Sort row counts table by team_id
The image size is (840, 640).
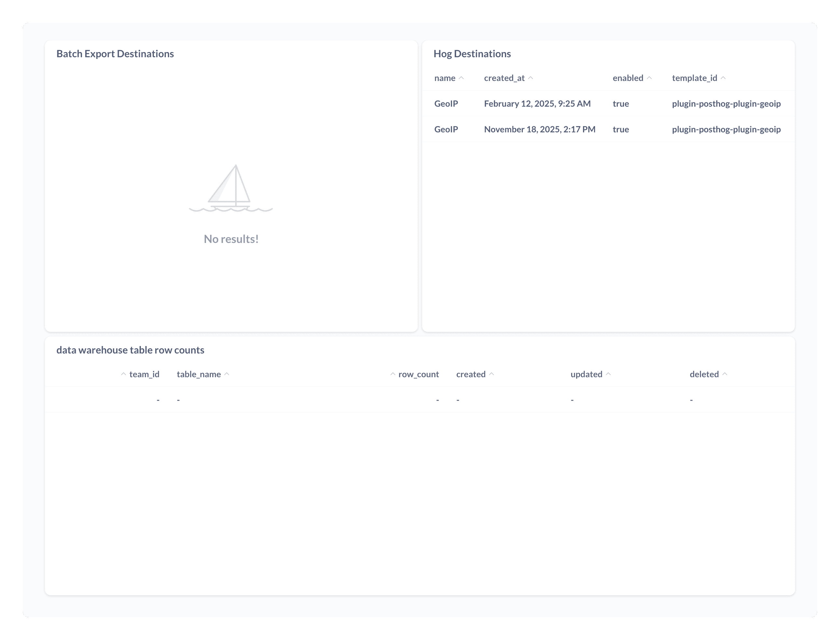144,374
